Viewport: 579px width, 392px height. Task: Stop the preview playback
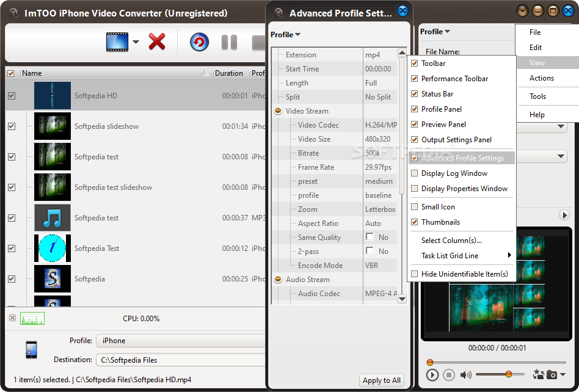click(x=449, y=375)
